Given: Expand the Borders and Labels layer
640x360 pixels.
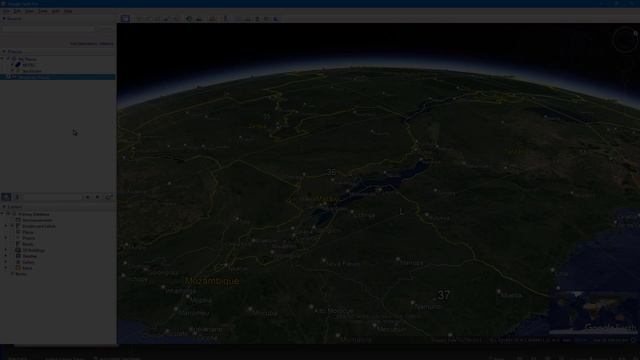Looking at the screenshot, I should [x=6, y=226].
